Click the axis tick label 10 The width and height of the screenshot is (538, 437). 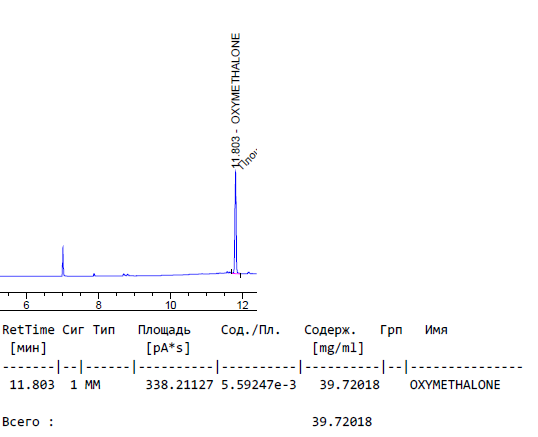point(171,305)
